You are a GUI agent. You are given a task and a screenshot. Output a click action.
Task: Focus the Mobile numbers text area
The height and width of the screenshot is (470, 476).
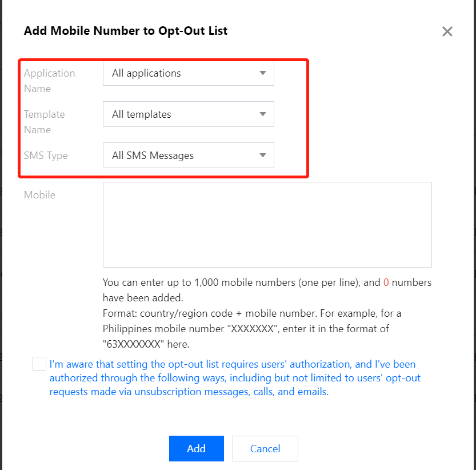pyautogui.click(x=267, y=225)
